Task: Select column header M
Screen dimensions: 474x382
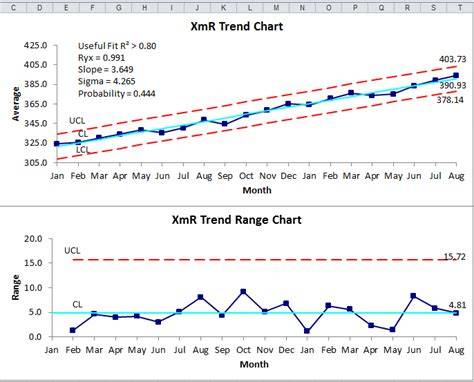Action: [276, 7]
